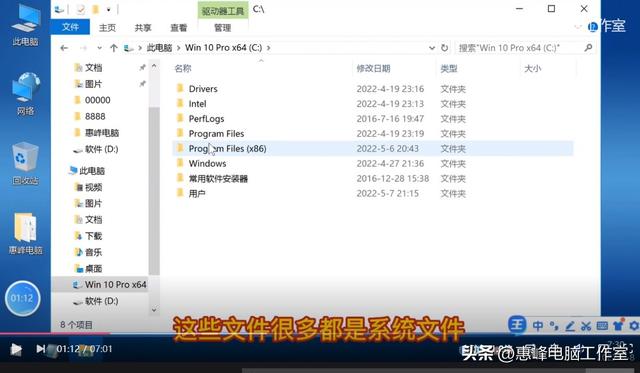
Task: Expand the ribbon with the chevron
Action: [578, 27]
